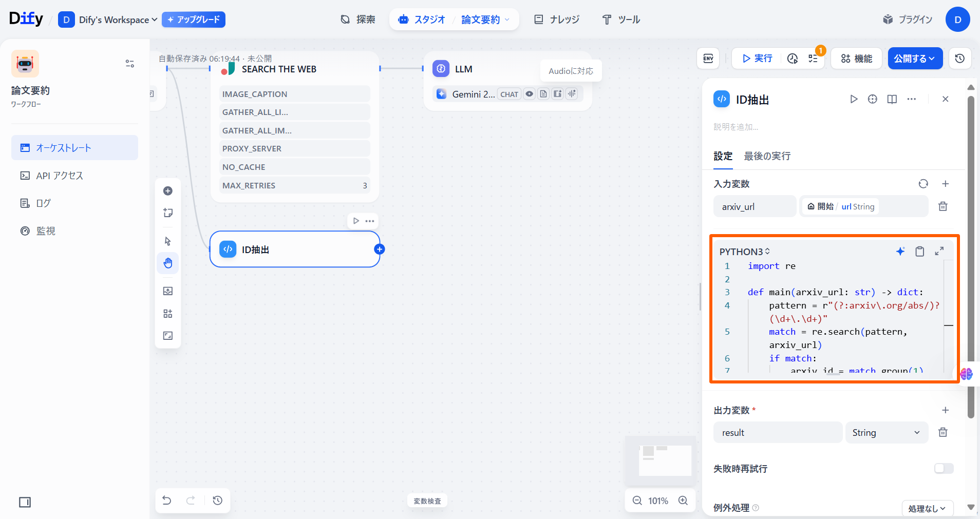Click the ENV environment variables icon
The height and width of the screenshot is (519, 980).
pos(708,59)
